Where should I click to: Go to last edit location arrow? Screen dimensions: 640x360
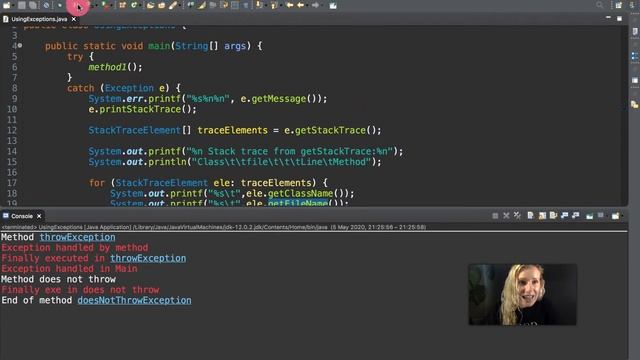coord(289,5)
